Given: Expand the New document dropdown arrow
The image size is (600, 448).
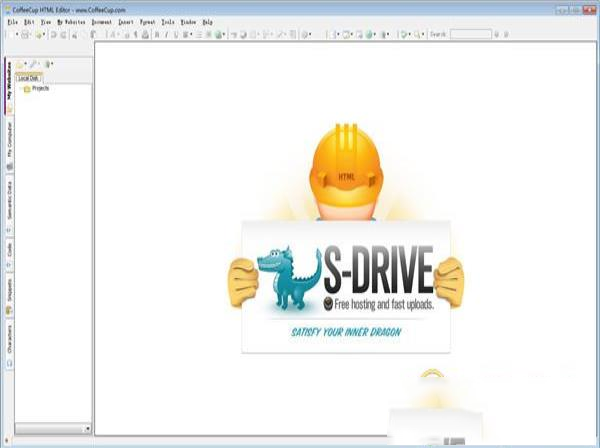Looking at the screenshot, I should pyautogui.click(x=16, y=35).
